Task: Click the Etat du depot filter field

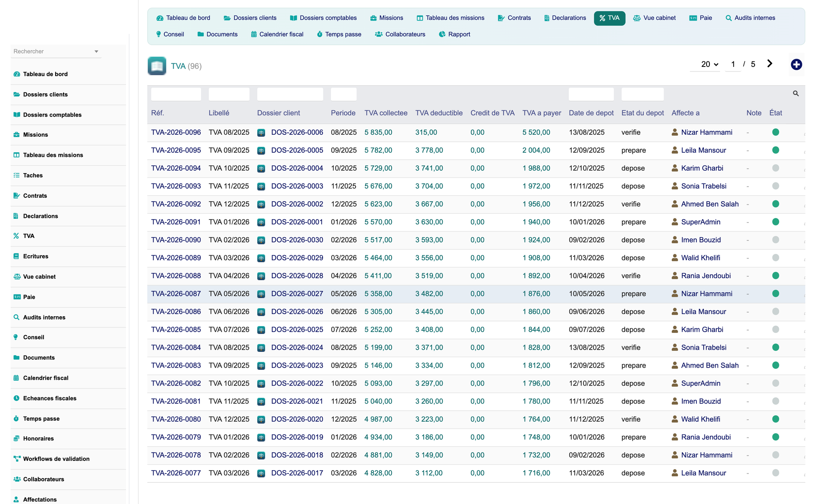Action: click(x=642, y=94)
